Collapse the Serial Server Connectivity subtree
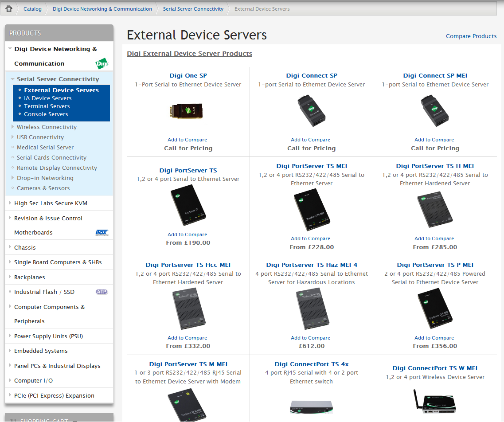Image resolution: width=504 pixels, height=422 pixels. (12, 79)
